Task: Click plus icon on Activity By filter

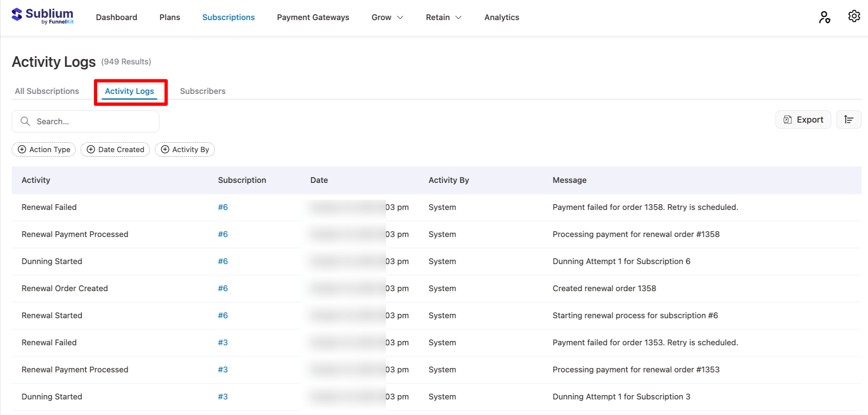Action: pos(165,150)
